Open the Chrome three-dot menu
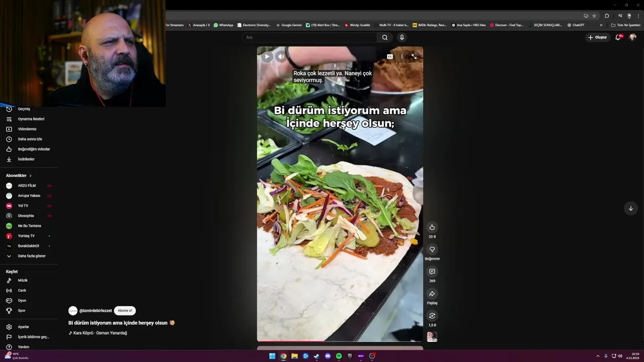This screenshot has width=644, height=362. pyautogui.click(x=638, y=16)
